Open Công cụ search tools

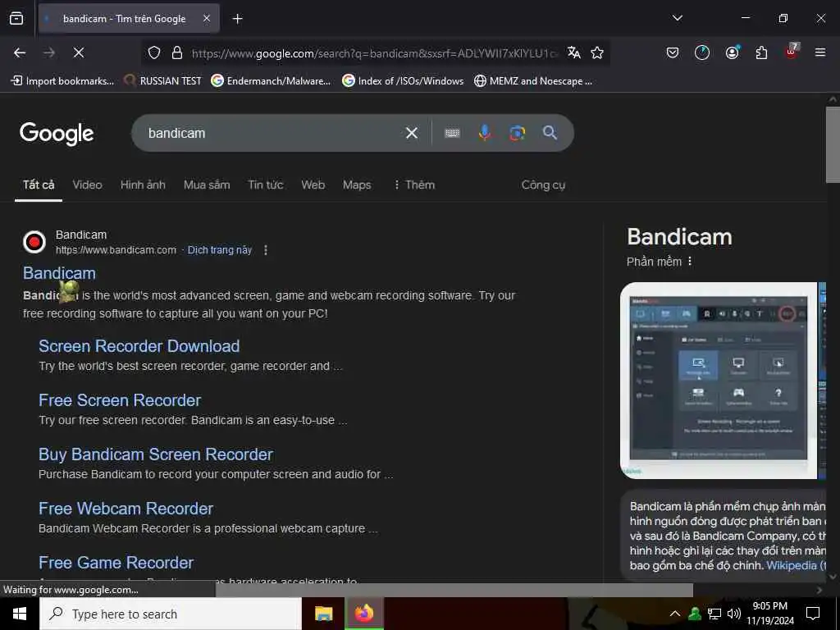point(543,185)
